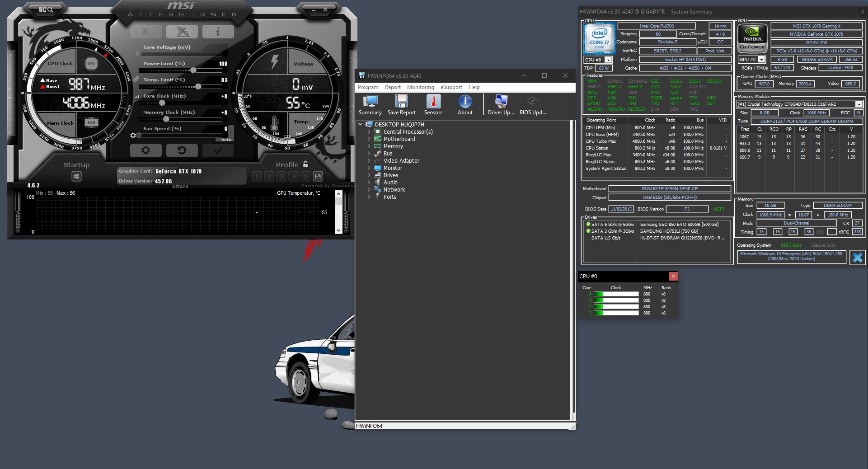The image size is (868, 469).
Task: Open the Program menu in HWiNFO
Action: (368, 87)
